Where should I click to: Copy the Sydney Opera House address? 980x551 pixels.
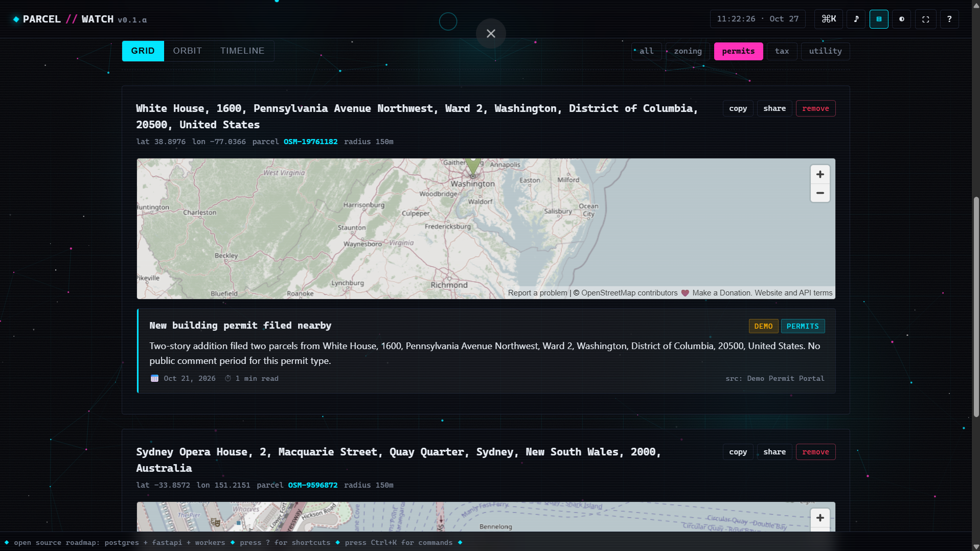pos(738,452)
